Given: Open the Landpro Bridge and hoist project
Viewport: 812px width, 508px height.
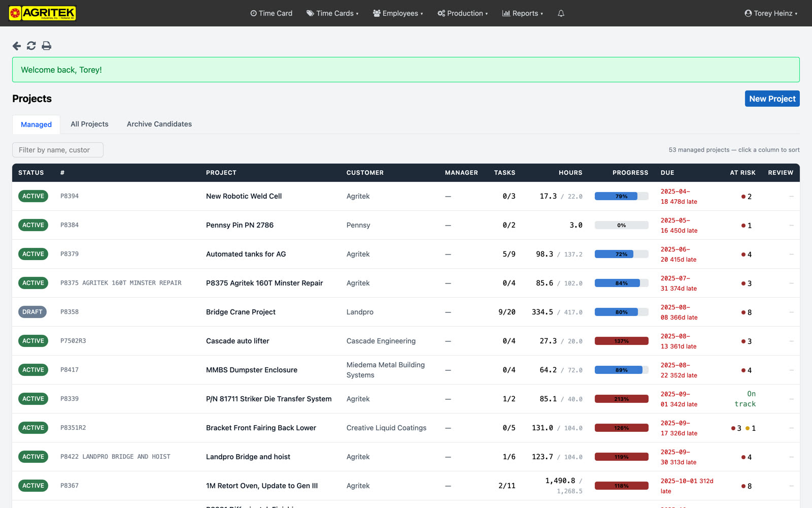Looking at the screenshot, I should point(248,457).
